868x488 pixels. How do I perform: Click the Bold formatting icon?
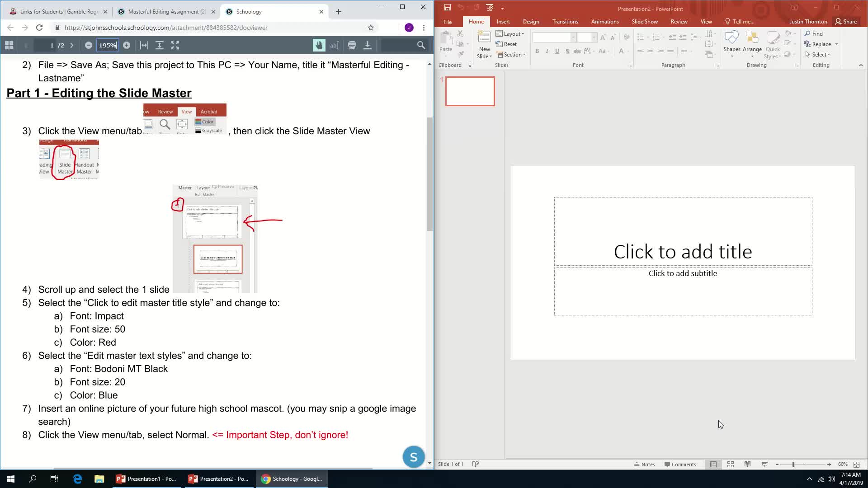(537, 51)
